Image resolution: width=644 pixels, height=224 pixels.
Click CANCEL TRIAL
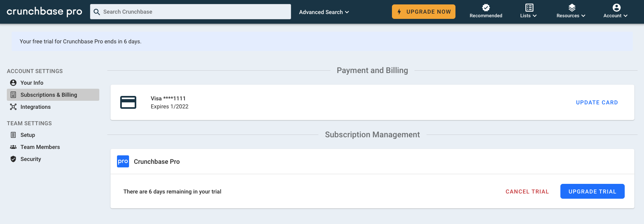[x=527, y=191]
